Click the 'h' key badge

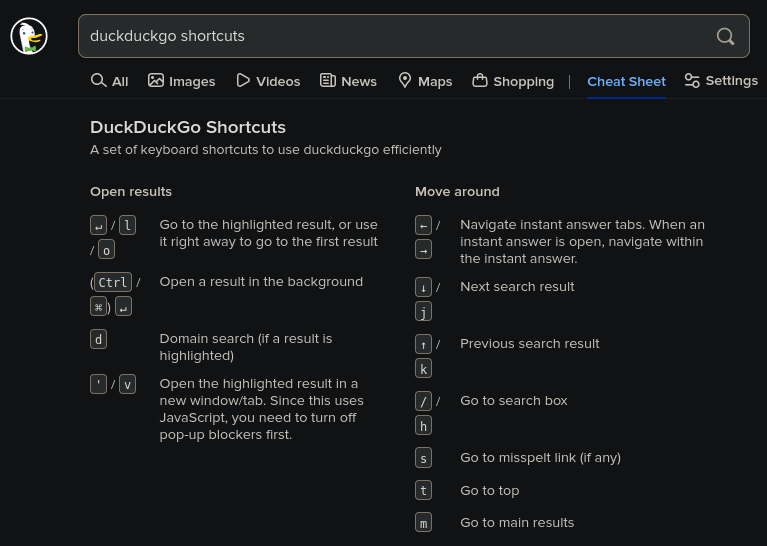click(x=424, y=426)
